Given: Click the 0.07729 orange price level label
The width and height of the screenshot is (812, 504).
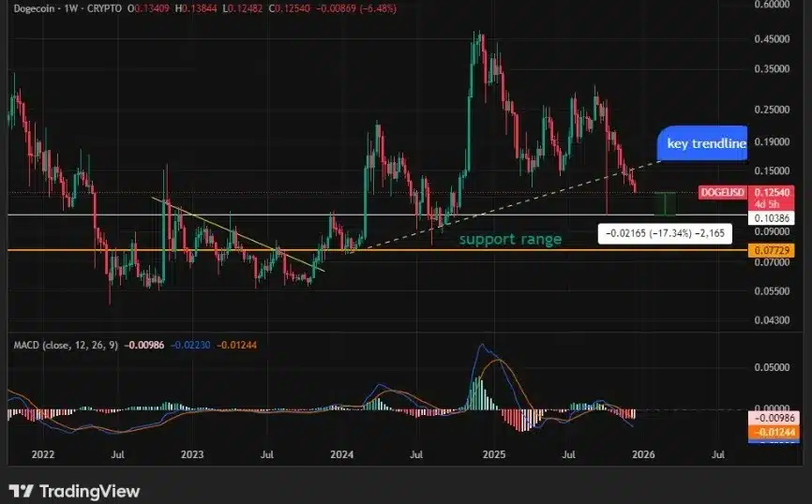Looking at the screenshot, I should [773, 250].
